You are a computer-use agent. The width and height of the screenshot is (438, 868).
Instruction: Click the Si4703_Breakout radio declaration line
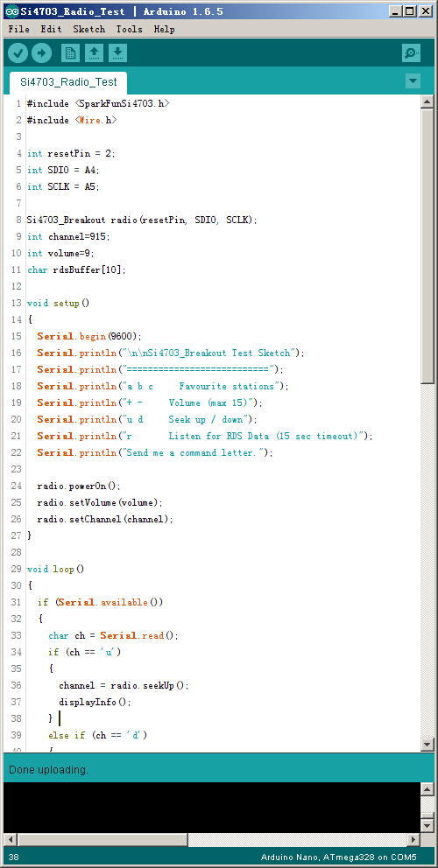click(143, 220)
